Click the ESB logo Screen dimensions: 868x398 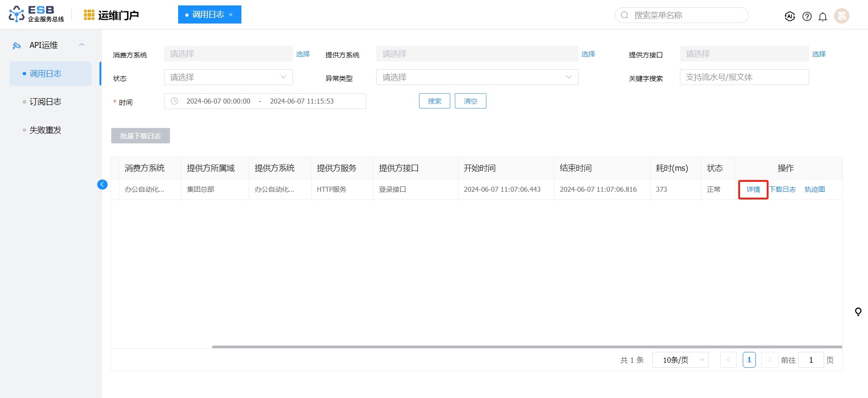click(x=36, y=14)
